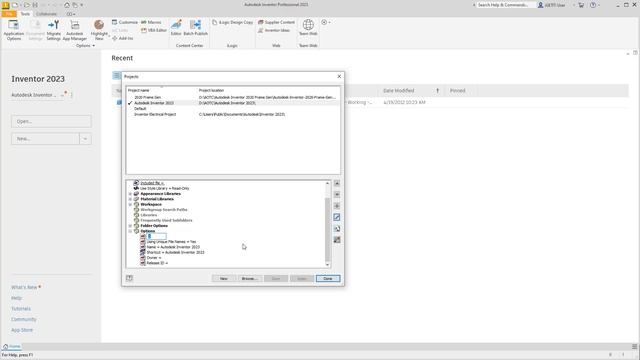Open the Add-Ins manager
Image resolution: width=640 pixels, height=360 pixels.
tap(122, 38)
